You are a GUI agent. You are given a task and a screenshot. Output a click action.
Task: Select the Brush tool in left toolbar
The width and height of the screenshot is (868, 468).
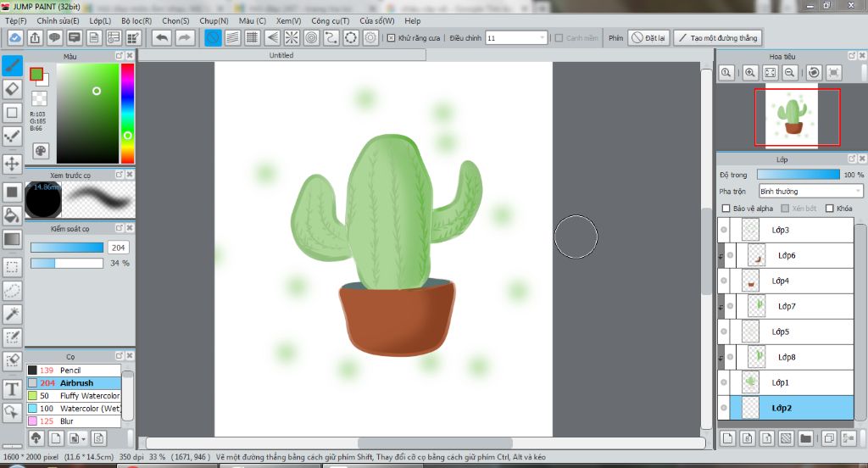point(12,65)
